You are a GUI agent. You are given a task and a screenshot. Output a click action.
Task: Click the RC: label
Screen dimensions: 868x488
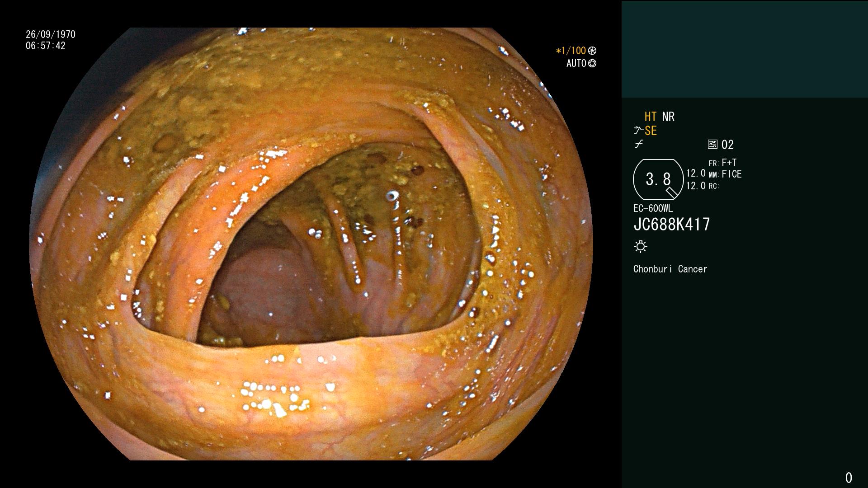[714, 186]
